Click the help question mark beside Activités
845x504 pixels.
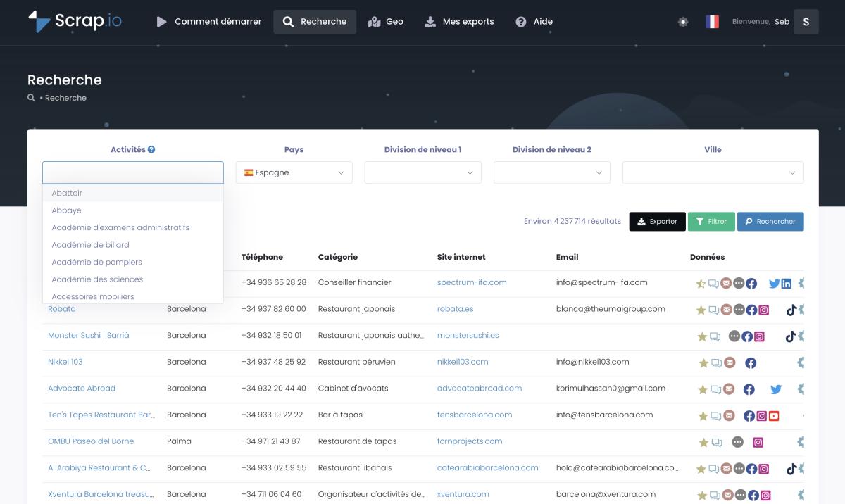coord(151,150)
